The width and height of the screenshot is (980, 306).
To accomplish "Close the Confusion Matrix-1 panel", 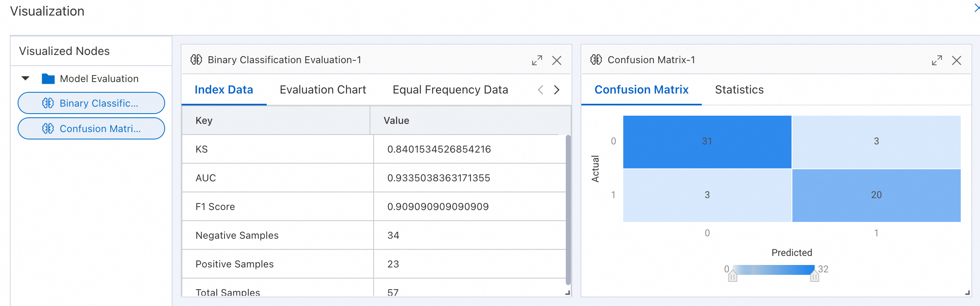I will (x=956, y=60).
